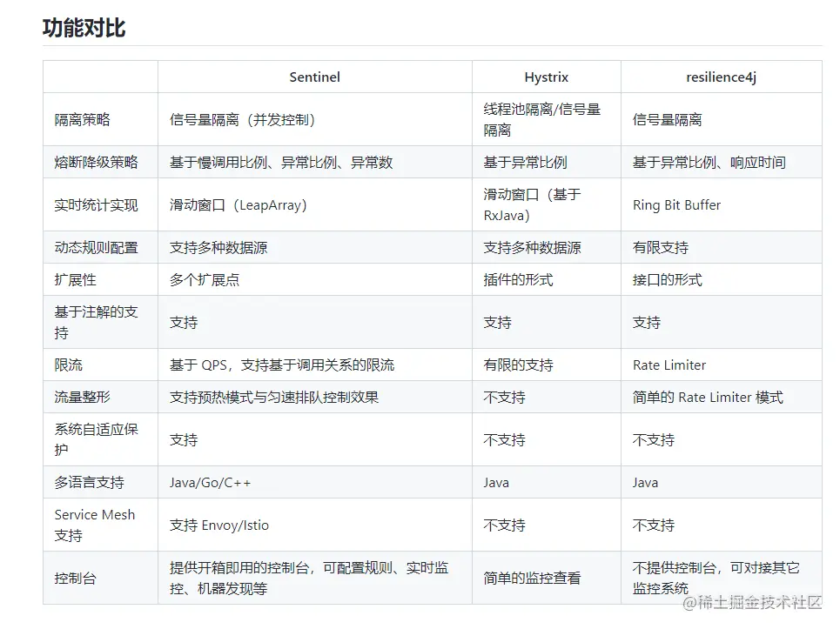Image resolution: width=840 pixels, height=629 pixels.
Task: Select the Hystrix column header
Action: pyautogui.click(x=546, y=77)
